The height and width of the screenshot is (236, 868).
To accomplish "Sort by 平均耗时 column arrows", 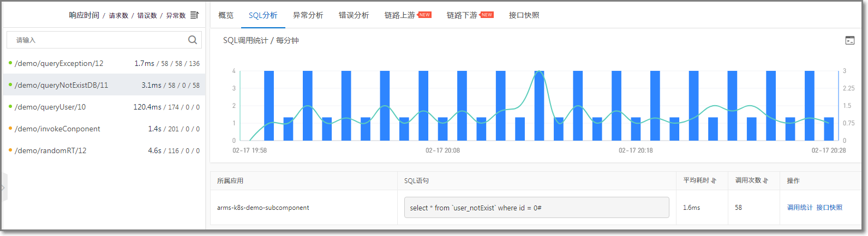I will (714, 180).
